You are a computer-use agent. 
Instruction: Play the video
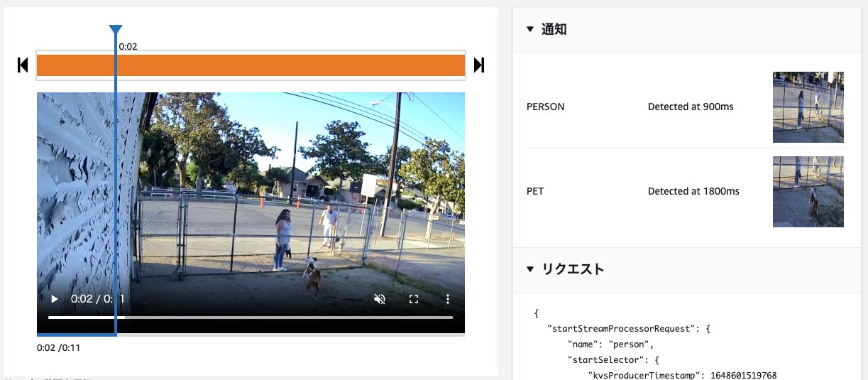point(55,299)
